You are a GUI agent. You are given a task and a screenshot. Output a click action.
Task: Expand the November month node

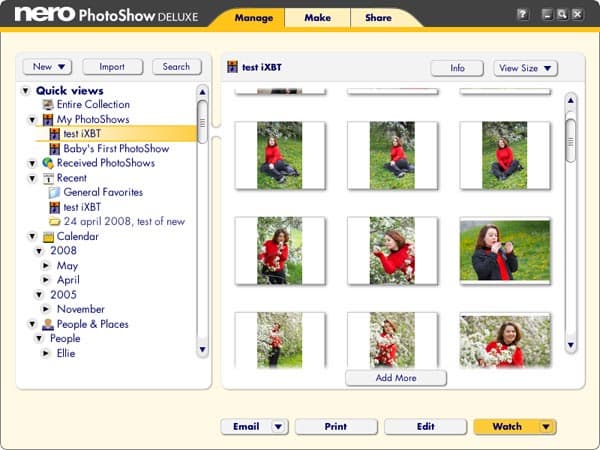click(x=46, y=309)
